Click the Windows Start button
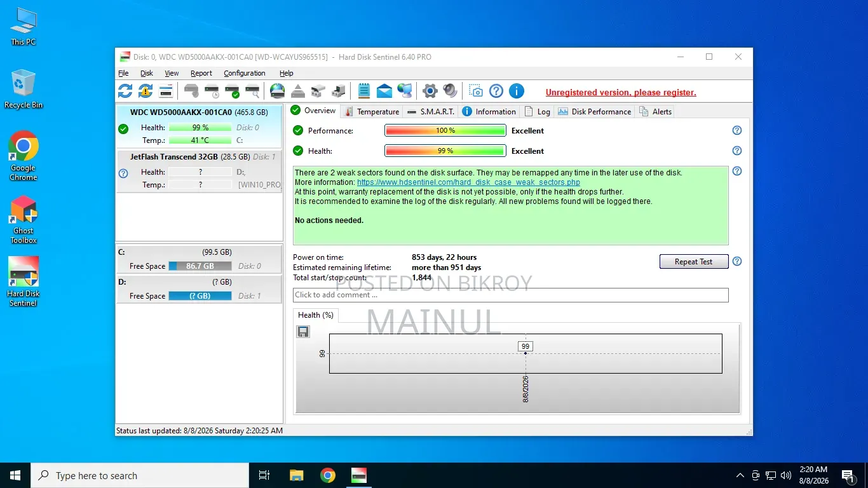Screen dimensions: 868x488 pos(15,475)
